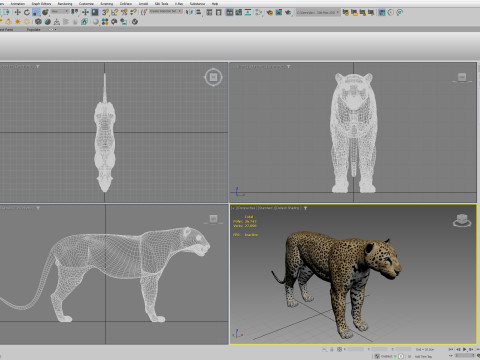Open the Help menu

click(215, 3)
